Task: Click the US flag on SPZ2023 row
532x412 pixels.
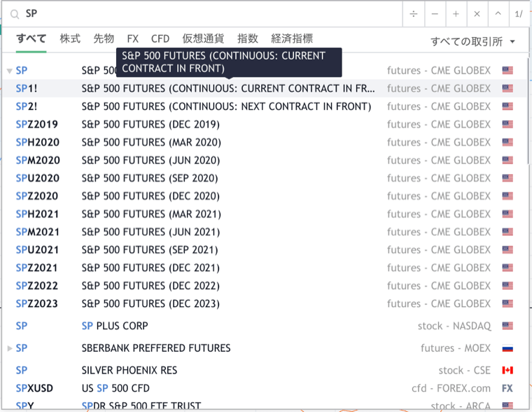Action: (507, 303)
